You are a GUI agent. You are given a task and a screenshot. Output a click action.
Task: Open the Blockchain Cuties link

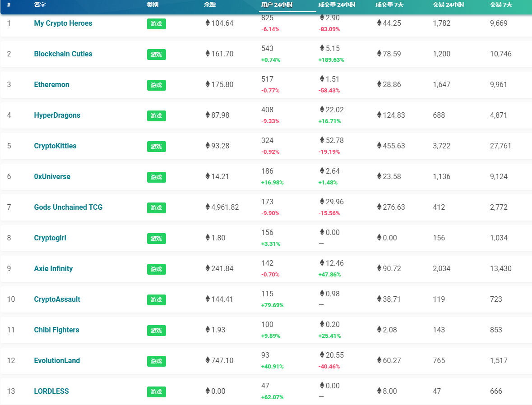point(63,54)
